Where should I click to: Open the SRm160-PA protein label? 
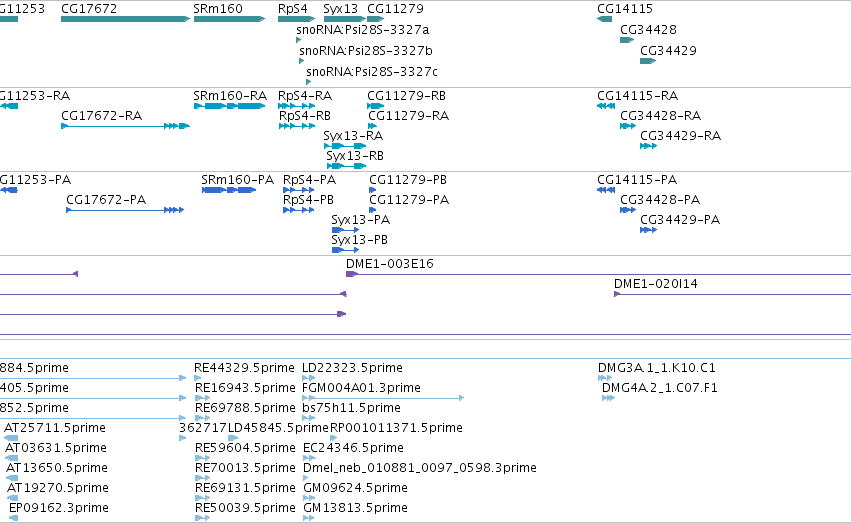point(237,180)
